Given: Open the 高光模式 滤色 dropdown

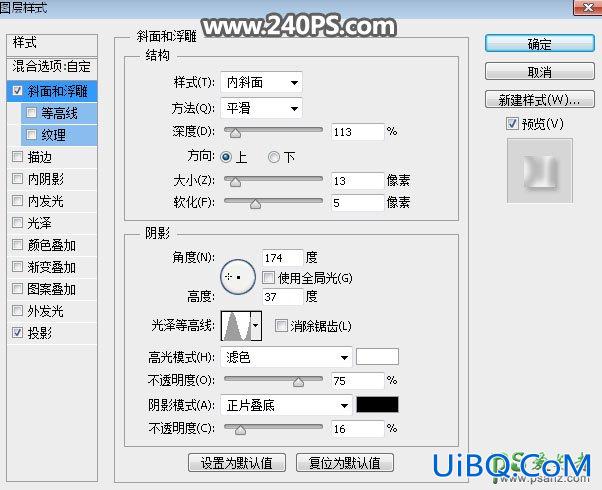Looking at the screenshot, I should tap(286, 357).
